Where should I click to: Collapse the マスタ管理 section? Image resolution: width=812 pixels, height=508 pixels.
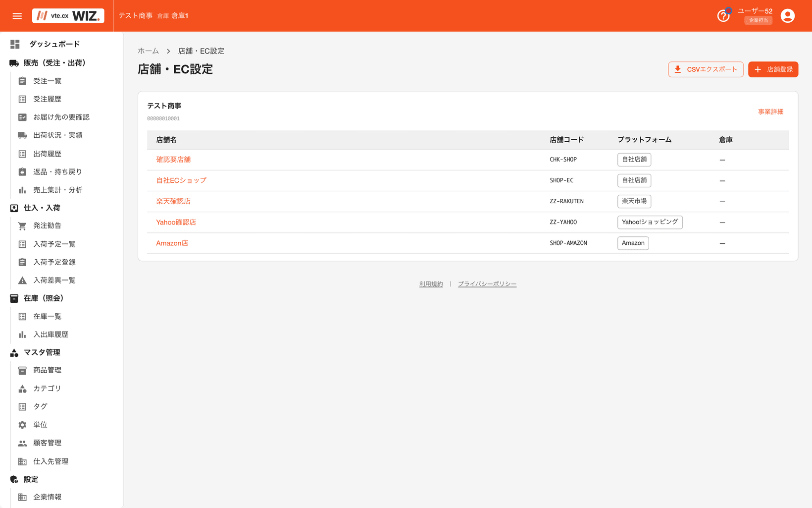click(x=42, y=352)
